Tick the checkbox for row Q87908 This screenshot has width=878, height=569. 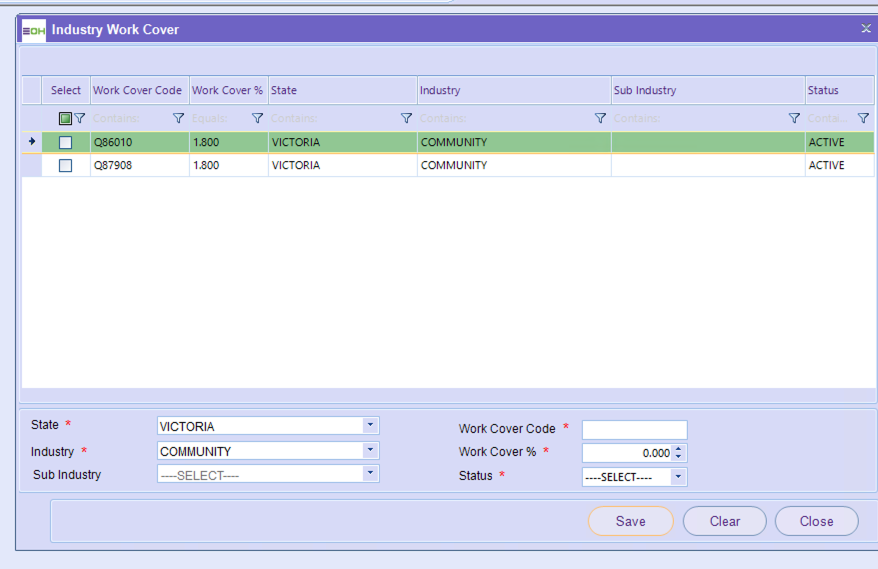click(66, 166)
